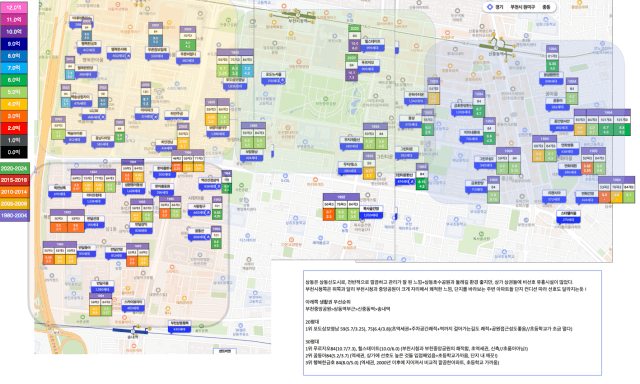Click the 2015-2019 year legend box

click(x=14, y=180)
